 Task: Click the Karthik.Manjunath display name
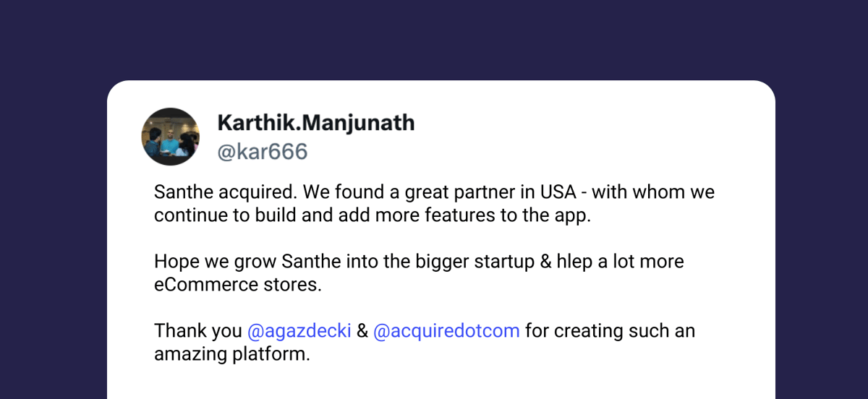(x=316, y=123)
